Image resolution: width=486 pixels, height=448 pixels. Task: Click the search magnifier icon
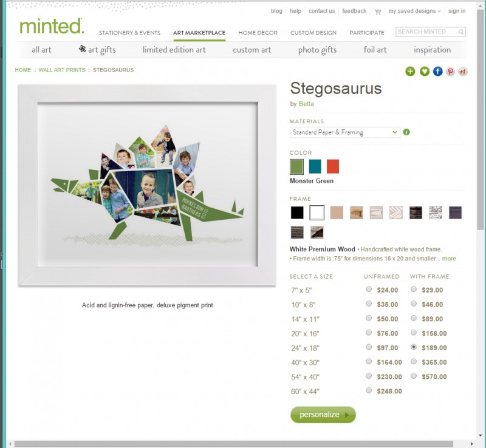461,32
